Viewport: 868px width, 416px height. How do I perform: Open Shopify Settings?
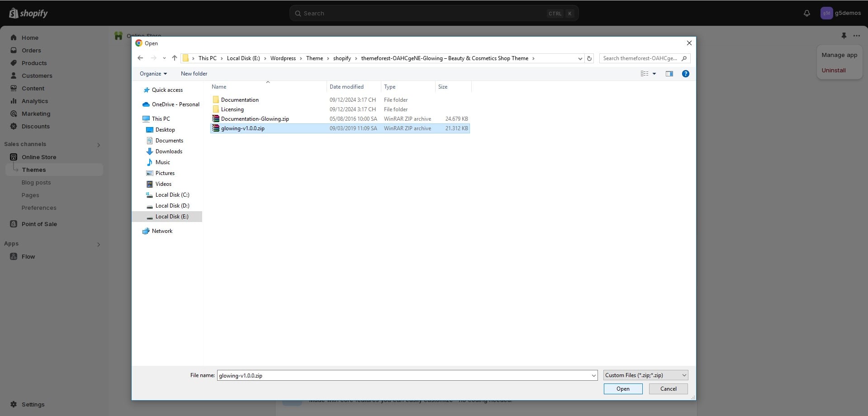coord(33,405)
